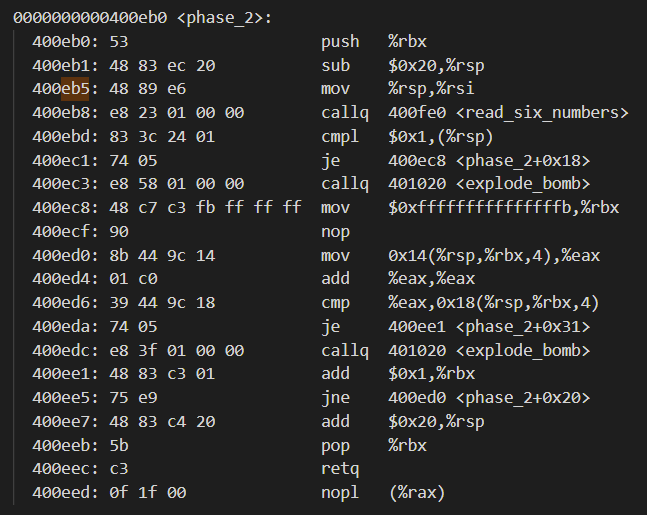Click hex bytes e8 23 01 00 00
647x515 pixels.
(177, 113)
